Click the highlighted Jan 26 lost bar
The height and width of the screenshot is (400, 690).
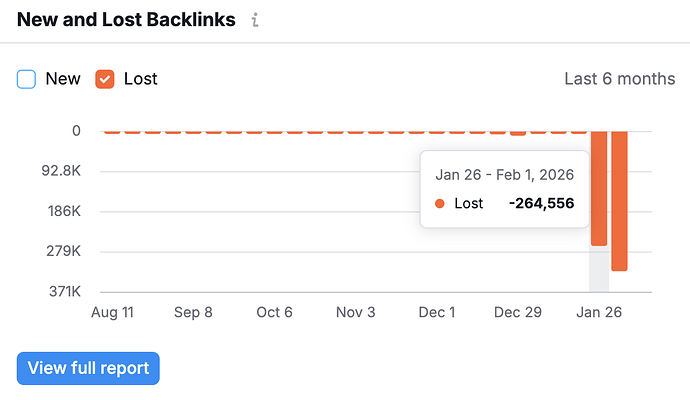(599, 188)
